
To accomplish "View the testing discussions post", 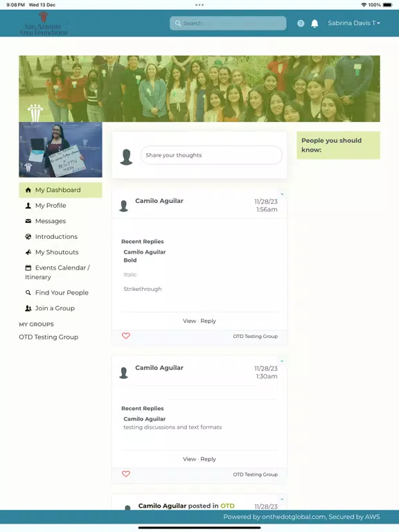I will [x=189, y=459].
